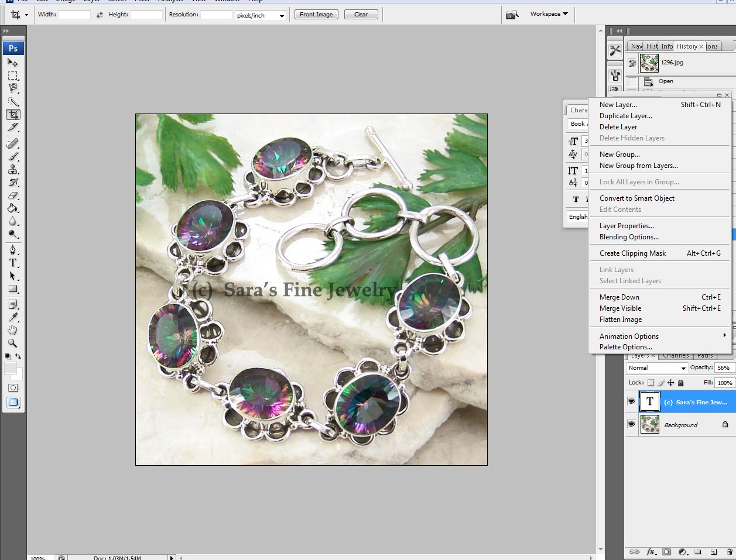Click the Merge Down menu entry
Image resolution: width=736 pixels, height=560 pixels.
[619, 297]
